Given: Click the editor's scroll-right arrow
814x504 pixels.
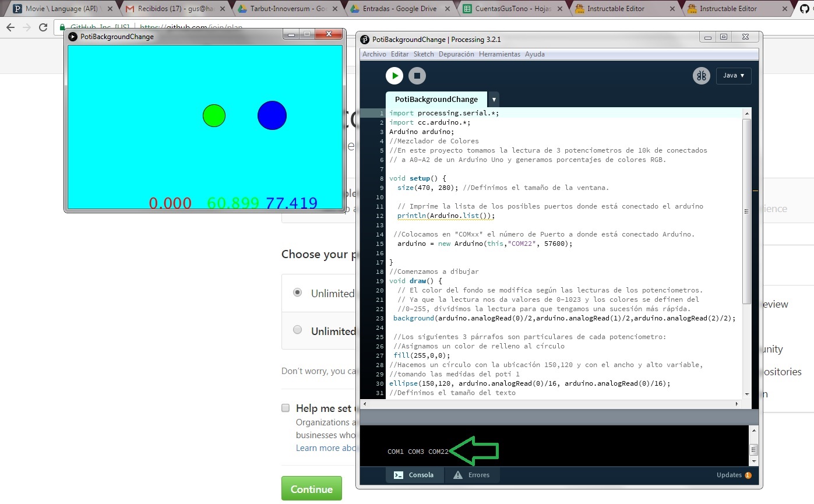Looking at the screenshot, I should click(738, 403).
